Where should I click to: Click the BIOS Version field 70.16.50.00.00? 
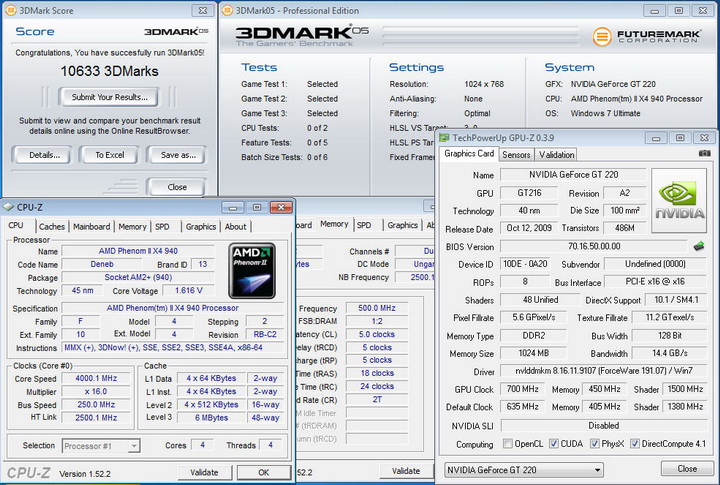(594, 246)
